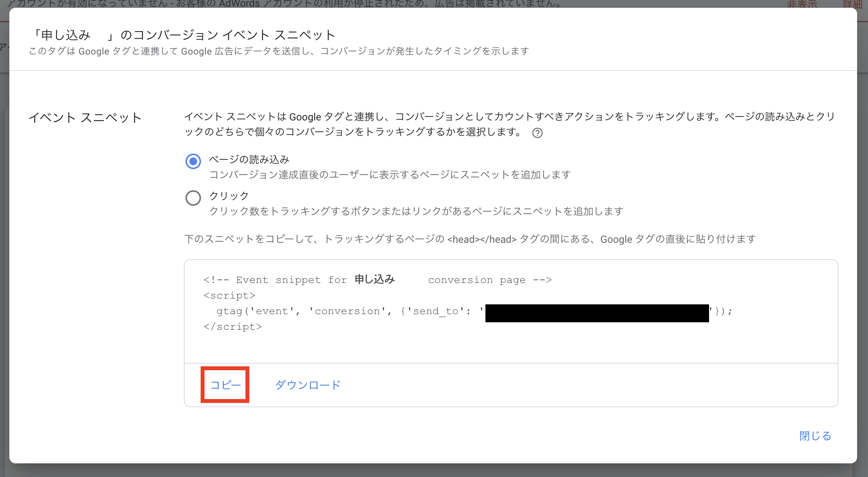
Task: Click the opening <script> line in snippet
Action: pyautogui.click(x=229, y=296)
